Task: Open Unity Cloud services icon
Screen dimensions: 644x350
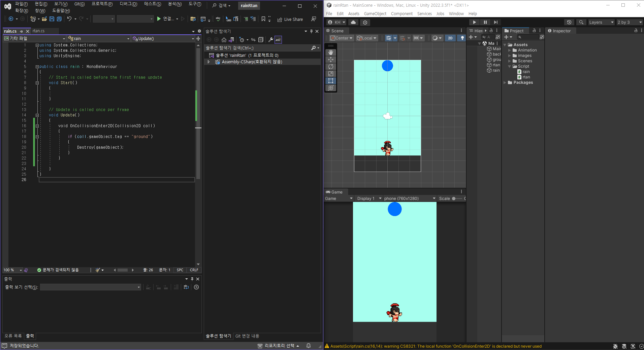Action: (353, 22)
